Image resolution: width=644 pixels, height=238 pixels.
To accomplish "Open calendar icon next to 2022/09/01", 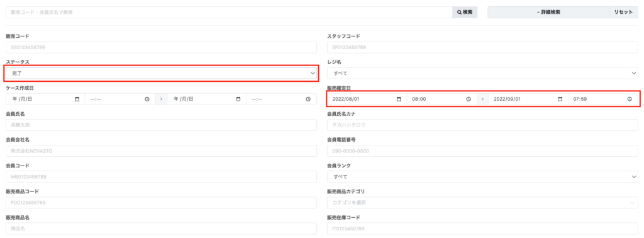I will (x=560, y=99).
